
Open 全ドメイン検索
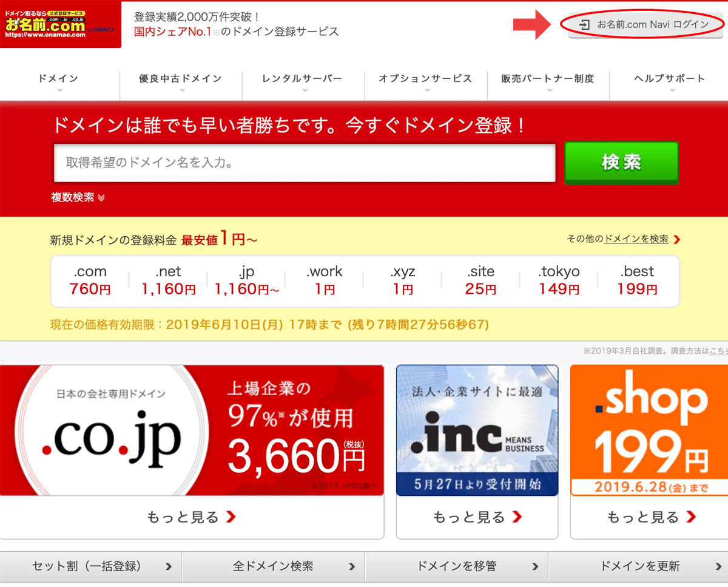coord(273,567)
